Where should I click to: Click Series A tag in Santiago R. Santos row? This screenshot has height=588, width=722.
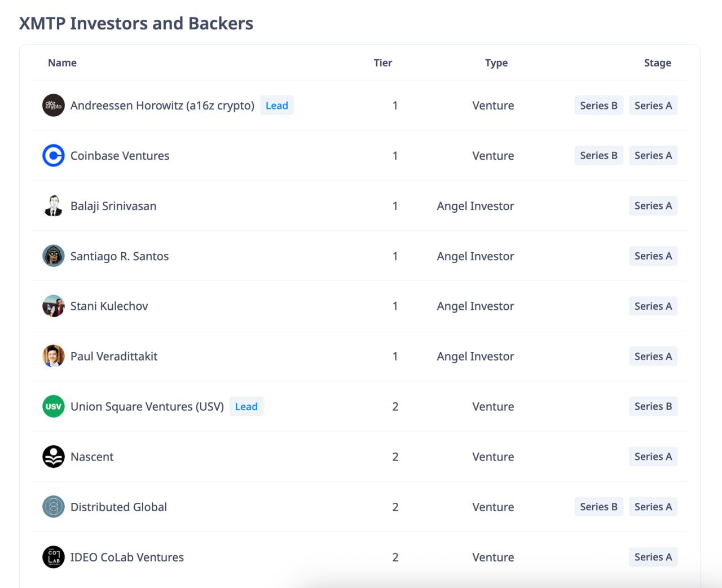tap(653, 256)
